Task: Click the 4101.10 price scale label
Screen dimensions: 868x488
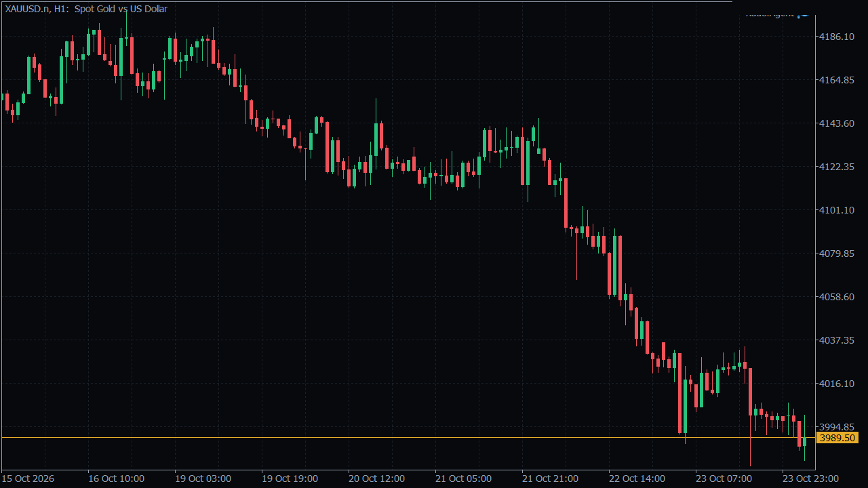Action: tap(836, 210)
